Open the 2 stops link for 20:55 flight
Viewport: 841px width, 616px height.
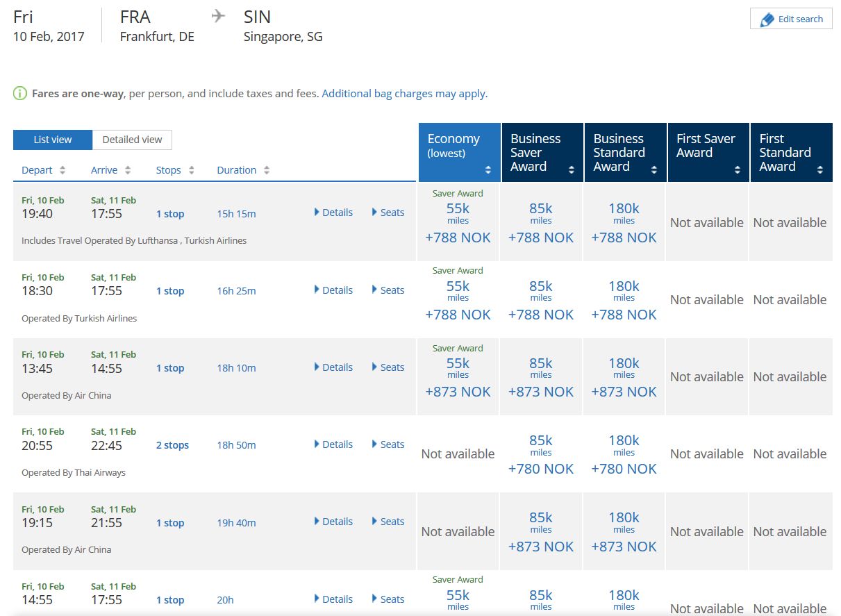point(172,445)
